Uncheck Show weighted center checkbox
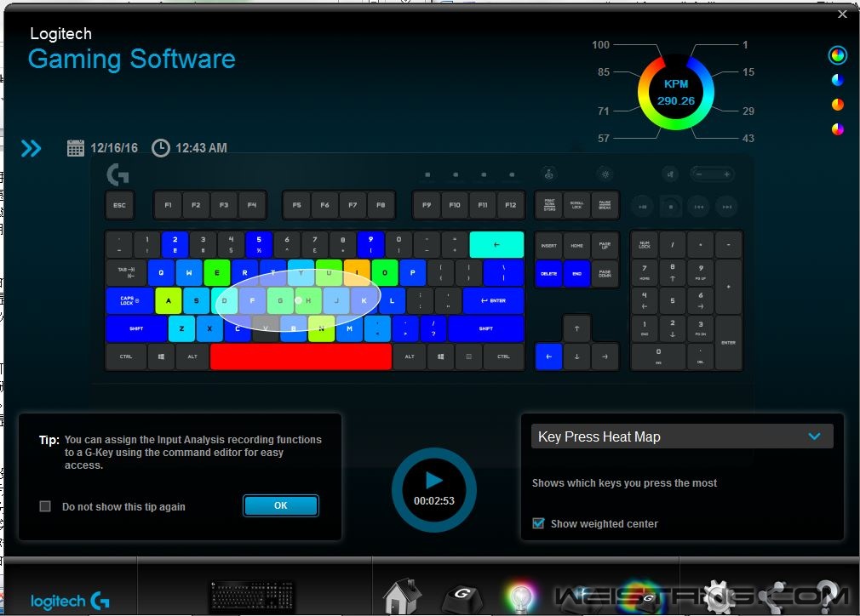 (x=539, y=523)
